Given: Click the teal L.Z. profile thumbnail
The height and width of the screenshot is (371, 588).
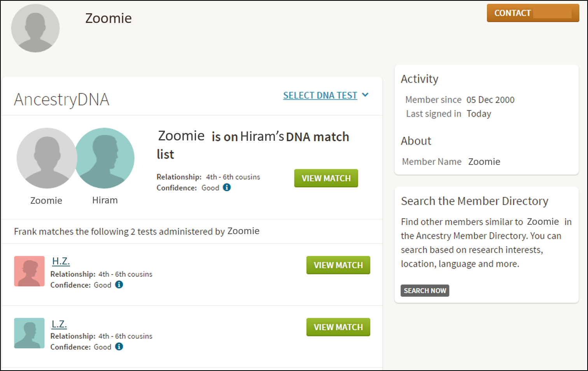Looking at the screenshot, I should (x=30, y=333).
